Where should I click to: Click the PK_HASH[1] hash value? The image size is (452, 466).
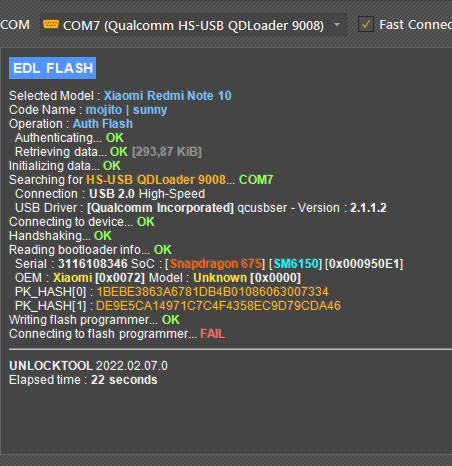point(218,306)
